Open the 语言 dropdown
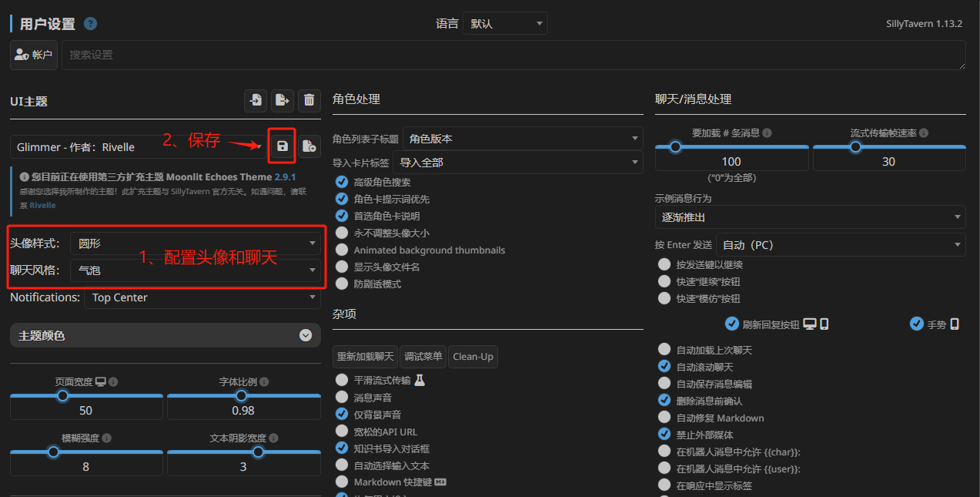Screen dimensions: 980x497 (505, 23)
